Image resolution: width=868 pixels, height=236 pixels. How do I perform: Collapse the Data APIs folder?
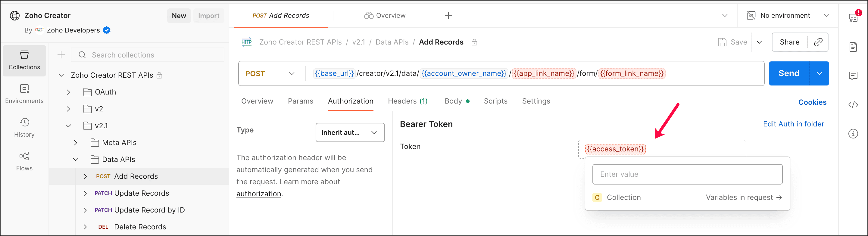76,159
